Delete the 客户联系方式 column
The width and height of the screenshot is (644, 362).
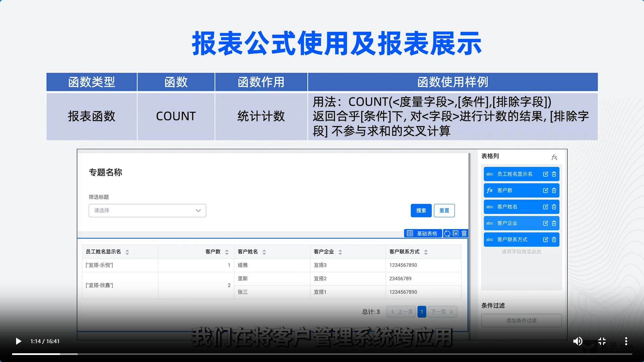(554, 240)
